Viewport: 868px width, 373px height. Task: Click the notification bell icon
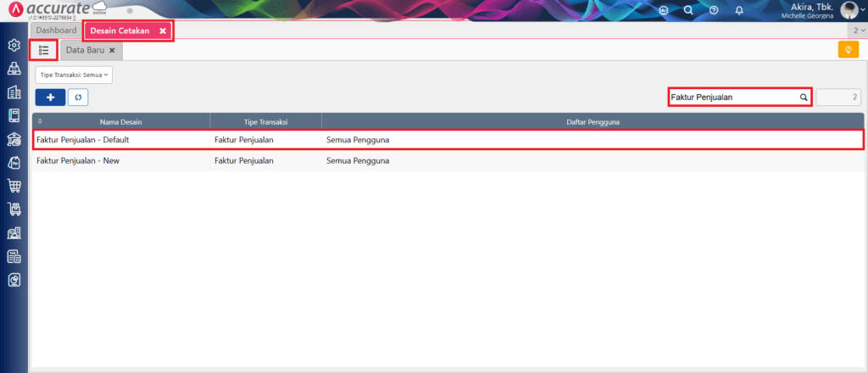(739, 10)
